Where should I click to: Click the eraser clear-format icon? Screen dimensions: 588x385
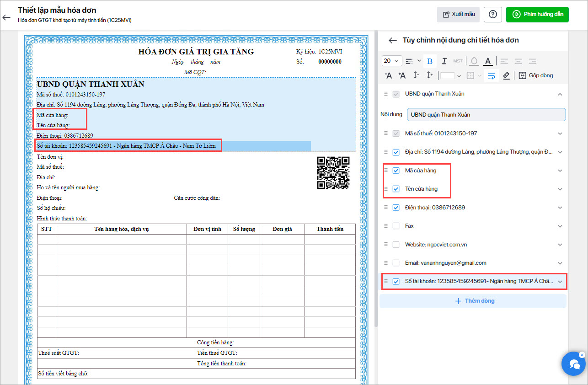coord(506,75)
